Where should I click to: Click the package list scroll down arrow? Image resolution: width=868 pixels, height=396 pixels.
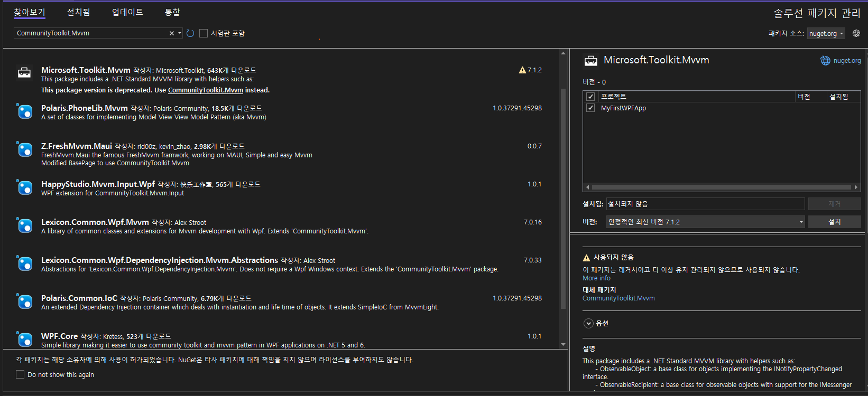pyautogui.click(x=563, y=345)
